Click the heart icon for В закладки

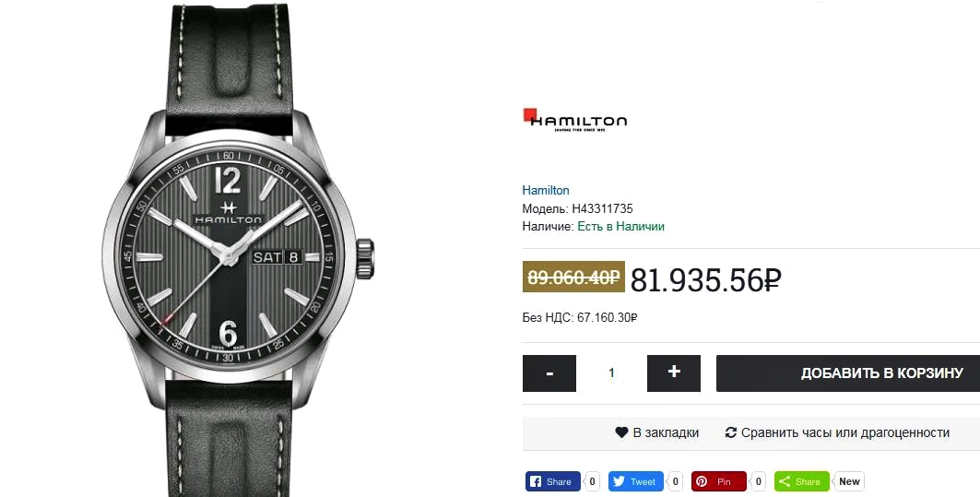coord(621,432)
